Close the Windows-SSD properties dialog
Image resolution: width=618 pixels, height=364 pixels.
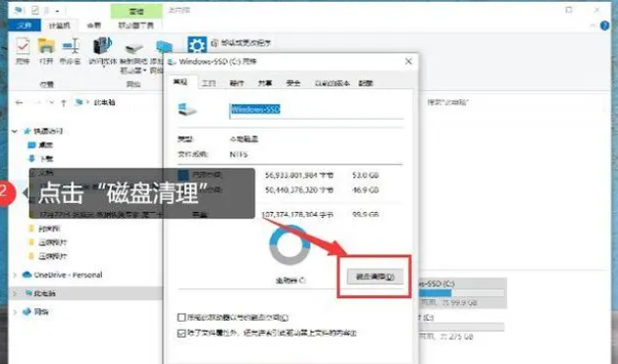point(409,62)
